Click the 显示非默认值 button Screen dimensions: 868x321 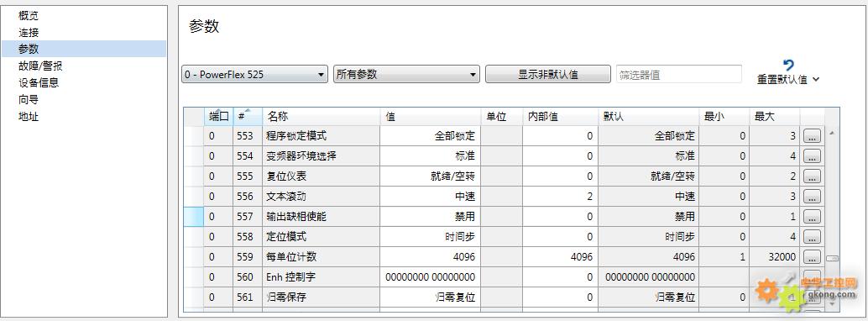pyautogui.click(x=548, y=74)
